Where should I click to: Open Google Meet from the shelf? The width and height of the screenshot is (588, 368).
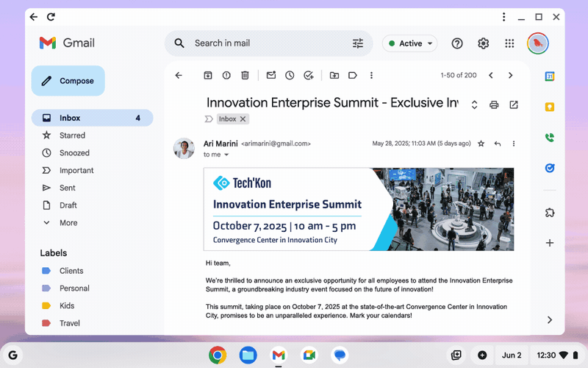(309, 355)
